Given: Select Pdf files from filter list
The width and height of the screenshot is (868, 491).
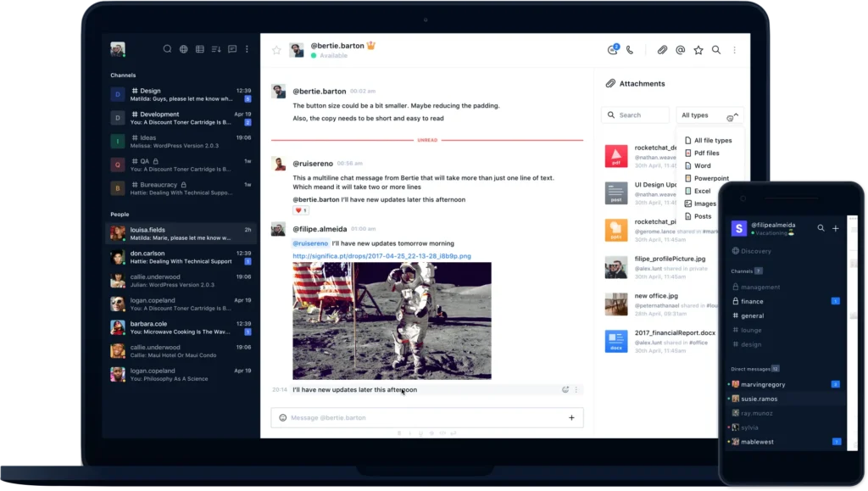Looking at the screenshot, I should (706, 153).
